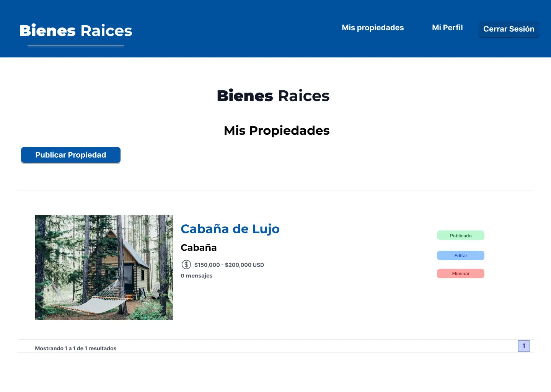Click the underline beneath the Bienes Raices logo
The height and width of the screenshot is (392, 551).
75,45
